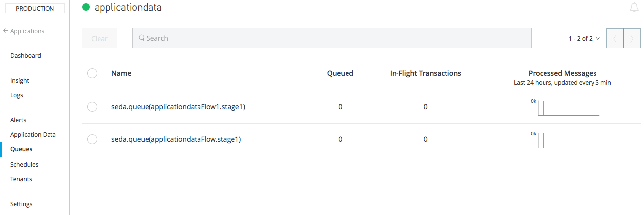The image size is (644, 215).
Task: Open the Settings sidebar item
Action: pos(21,204)
